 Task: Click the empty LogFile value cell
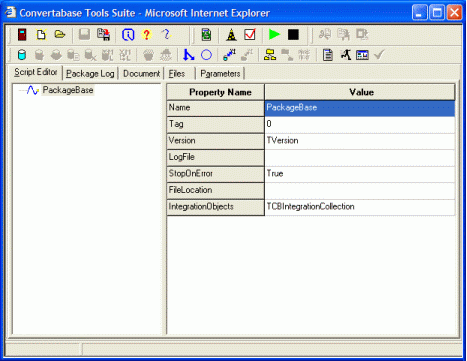coord(360,157)
